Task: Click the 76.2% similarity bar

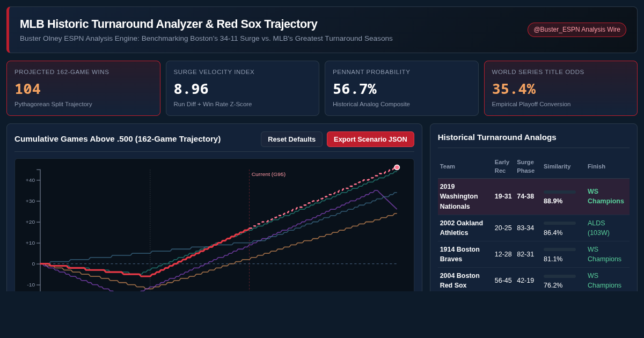Action: (560, 276)
